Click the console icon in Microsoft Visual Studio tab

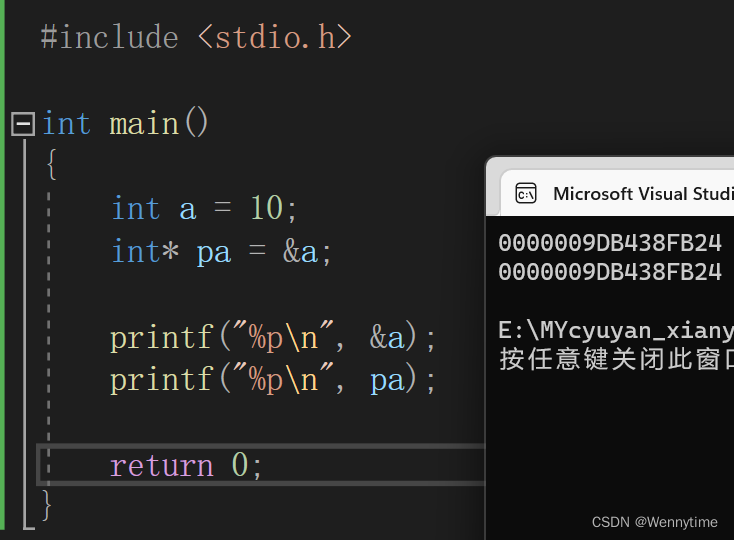click(526, 193)
